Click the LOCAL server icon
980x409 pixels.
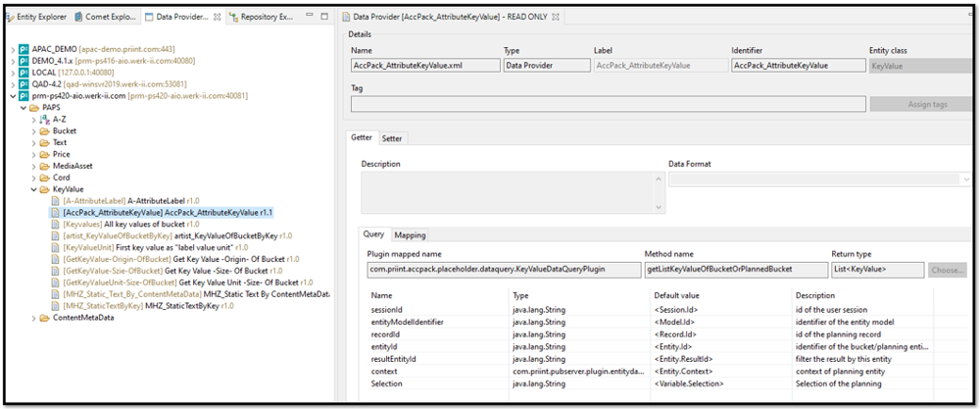pyautogui.click(x=24, y=73)
